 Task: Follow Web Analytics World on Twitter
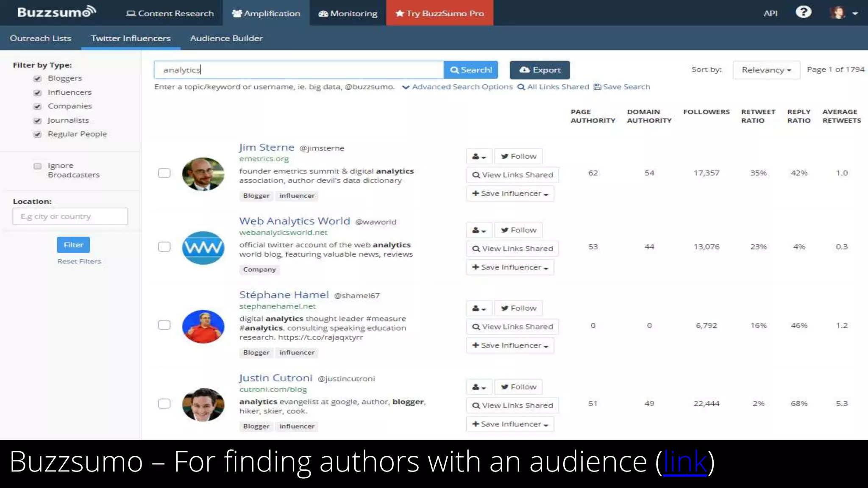pos(518,230)
